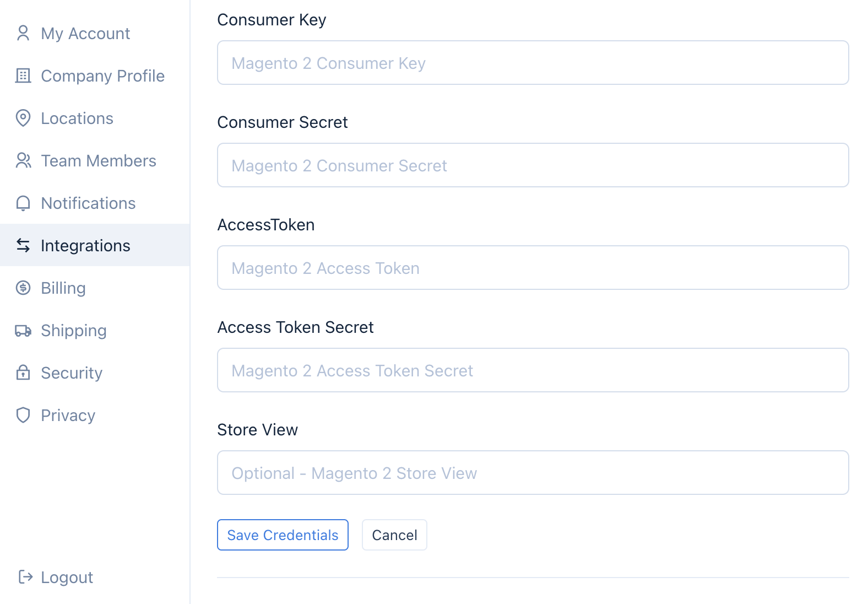Image resolution: width=868 pixels, height=604 pixels.
Task: Click the Logout exit arrow icon
Action: click(25, 577)
